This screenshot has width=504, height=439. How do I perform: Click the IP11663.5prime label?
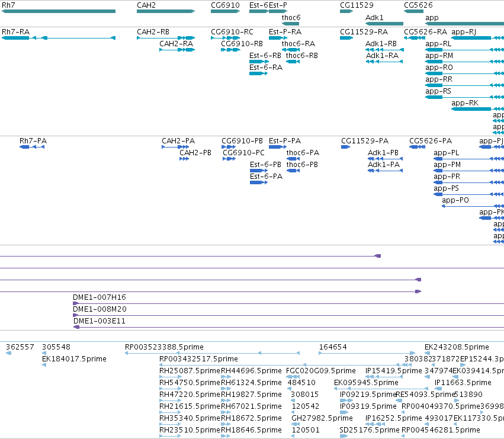[463, 383]
